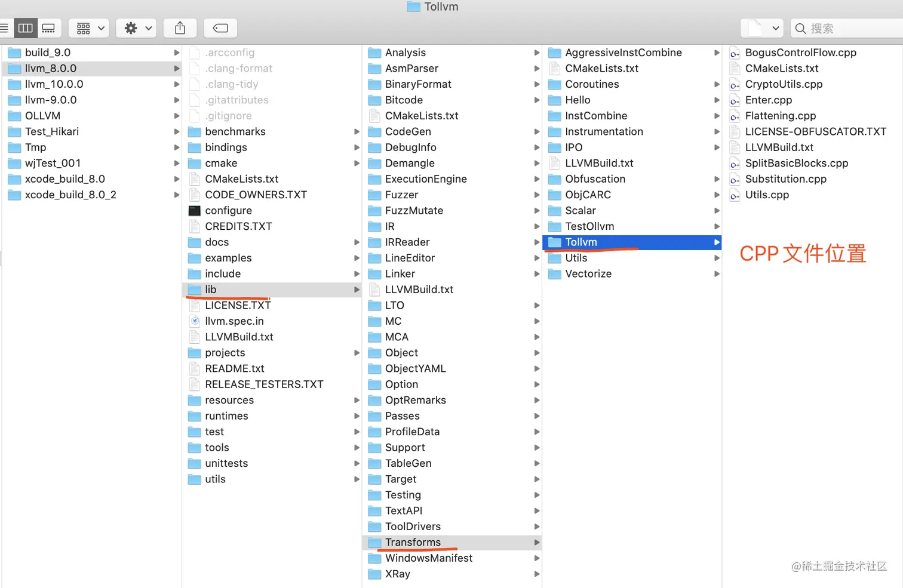This screenshot has width=903, height=588.
Task: Click the Share toolbar button
Action: pyautogui.click(x=180, y=28)
